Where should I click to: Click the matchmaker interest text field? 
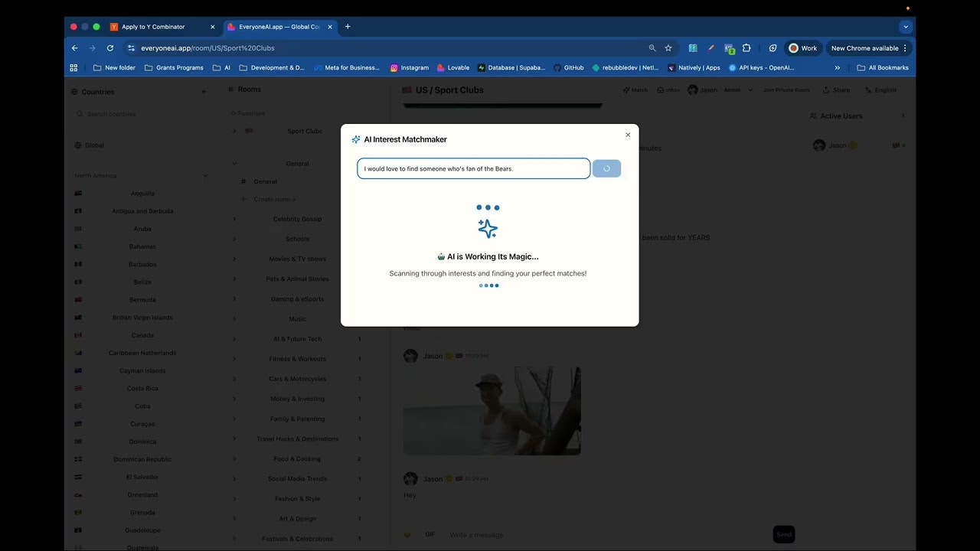tap(473, 168)
